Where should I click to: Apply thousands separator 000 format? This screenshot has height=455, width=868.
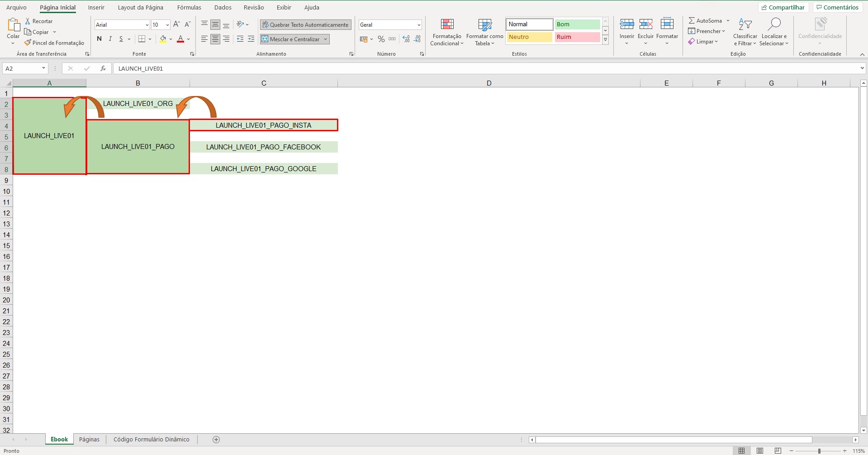tap(392, 39)
